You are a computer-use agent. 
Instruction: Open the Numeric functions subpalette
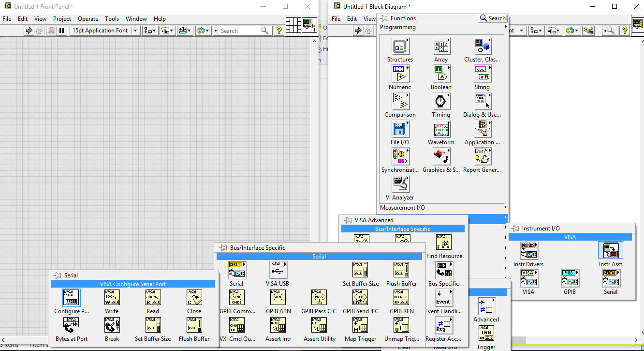pyautogui.click(x=400, y=74)
